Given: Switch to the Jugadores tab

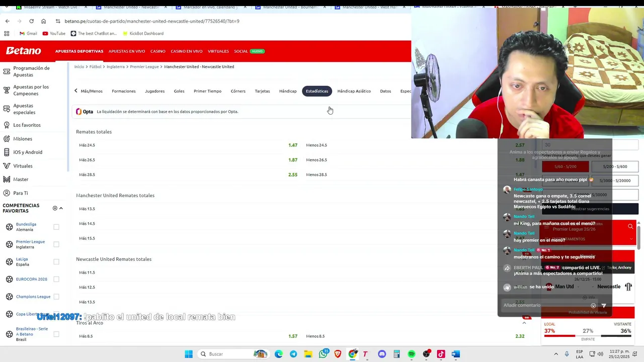Looking at the screenshot, I should coord(154,91).
